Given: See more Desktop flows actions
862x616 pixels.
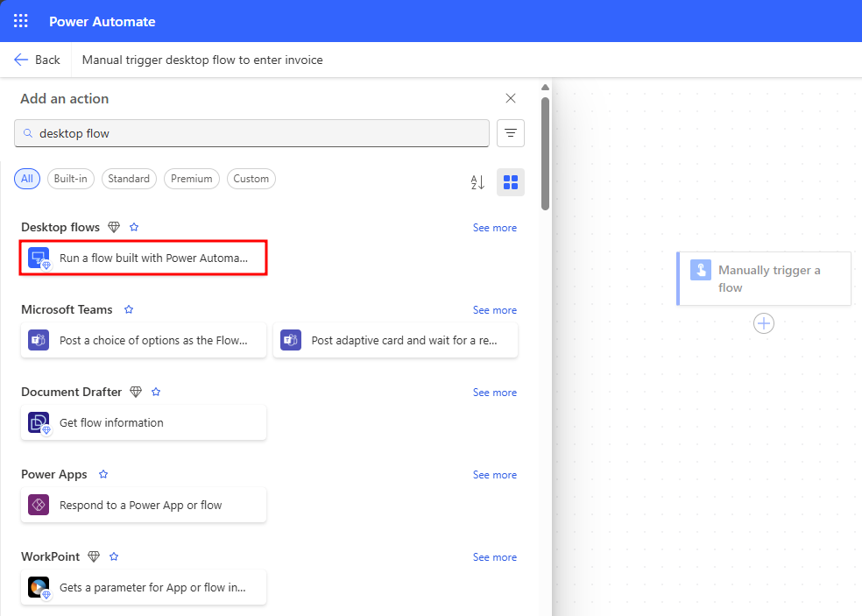Looking at the screenshot, I should tap(495, 228).
